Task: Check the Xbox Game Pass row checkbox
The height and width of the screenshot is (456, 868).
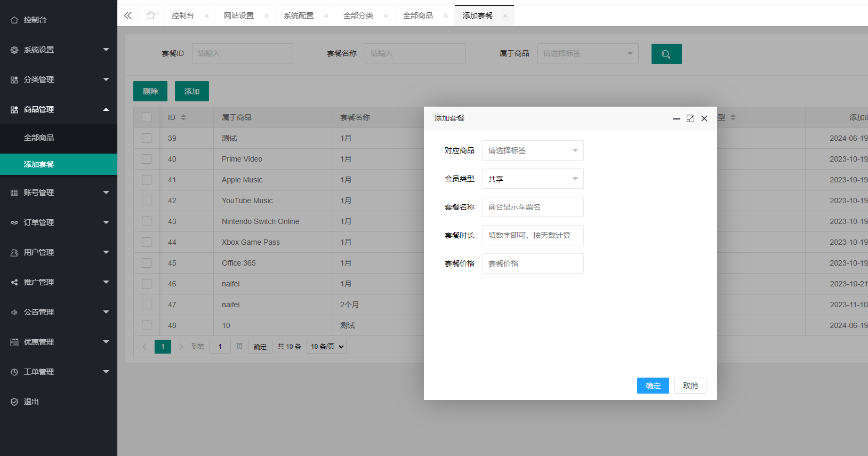Action: click(x=147, y=242)
